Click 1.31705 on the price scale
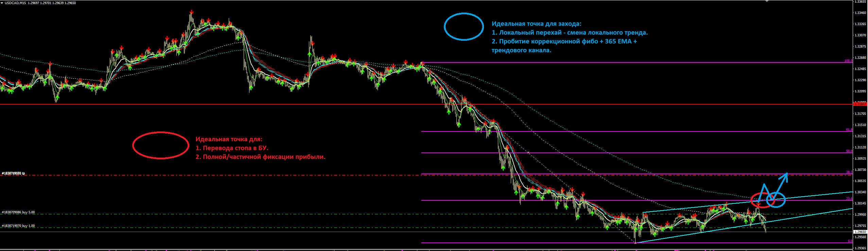The image size is (868, 251). pyautogui.click(x=860, y=114)
